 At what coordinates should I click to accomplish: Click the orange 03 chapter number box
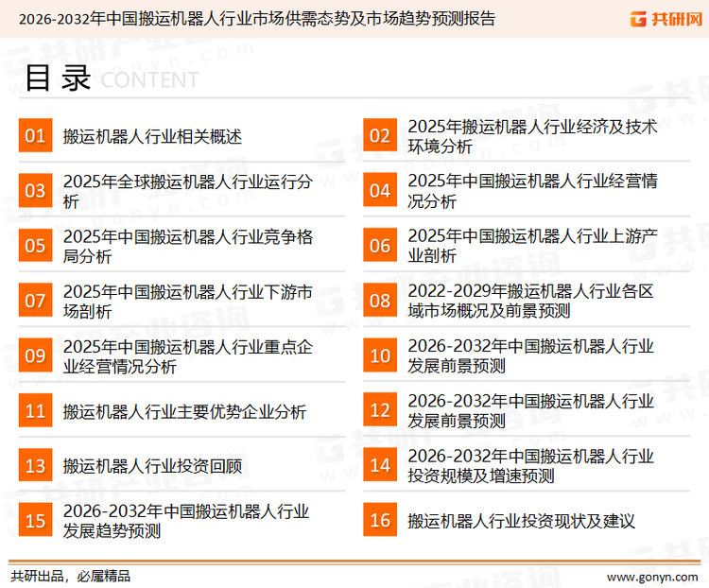tap(35, 190)
